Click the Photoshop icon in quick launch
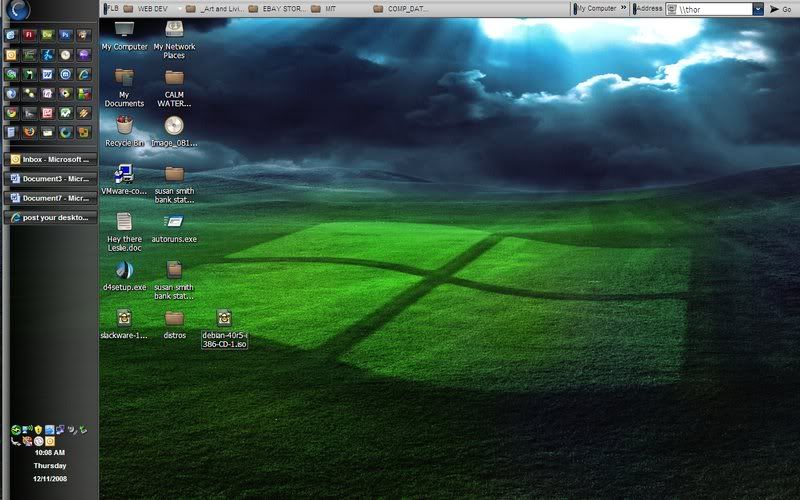The height and width of the screenshot is (500, 800). 65,35
